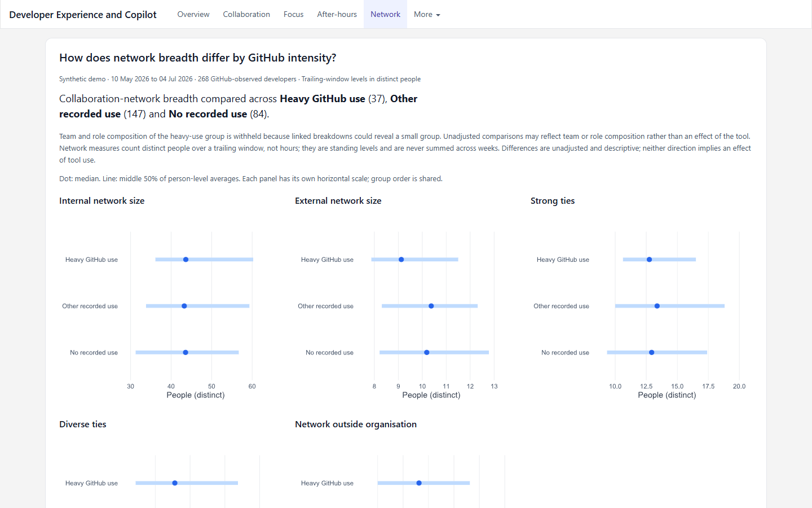Open the Overview tab

(x=193, y=14)
